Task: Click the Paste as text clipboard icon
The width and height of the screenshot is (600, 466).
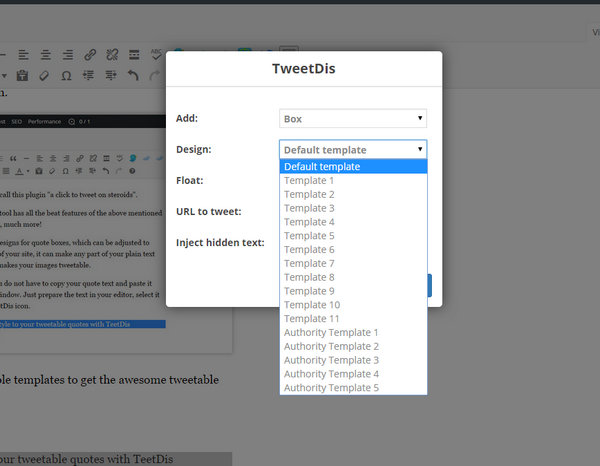Action: tap(22, 75)
